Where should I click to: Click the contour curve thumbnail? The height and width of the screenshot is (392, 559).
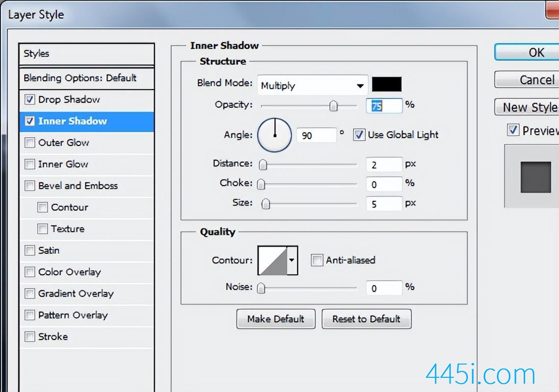(272, 260)
